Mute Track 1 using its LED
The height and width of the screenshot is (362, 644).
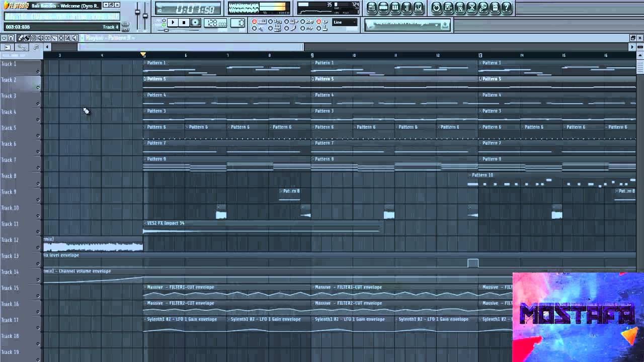[38, 71]
